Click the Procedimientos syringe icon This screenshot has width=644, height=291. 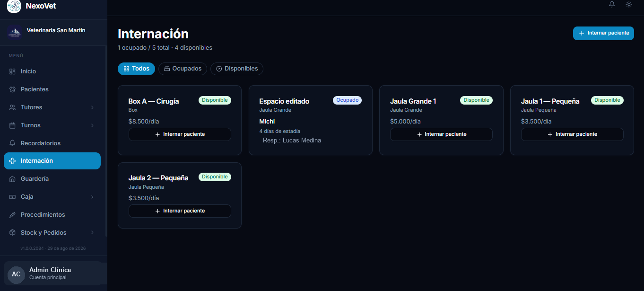[13, 215]
